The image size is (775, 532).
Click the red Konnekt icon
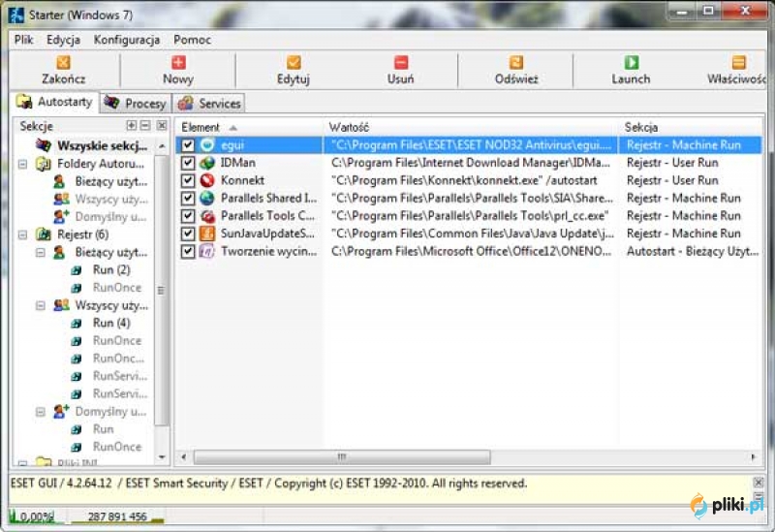(x=207, y=180)
